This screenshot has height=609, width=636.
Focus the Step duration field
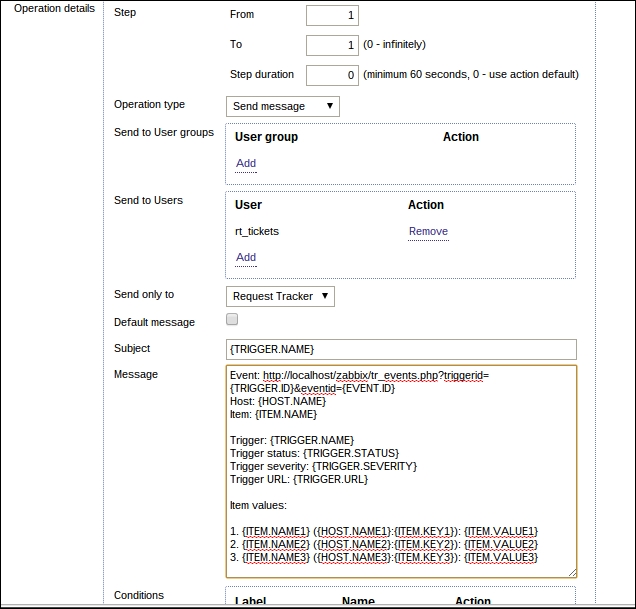(331, 75)
